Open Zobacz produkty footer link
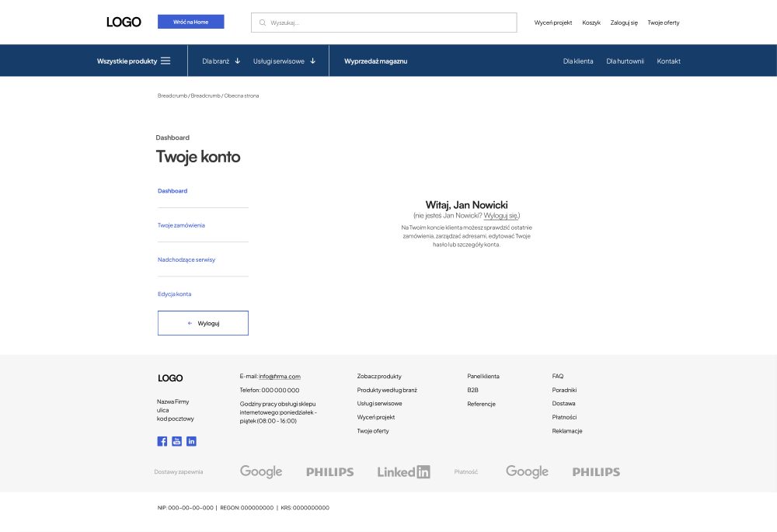The image size is (777, 532). pyautogui.click(x=379, y=377)
